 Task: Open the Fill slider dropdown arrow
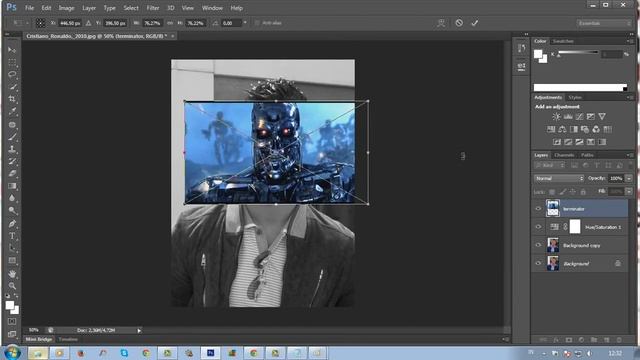[x=629, y=191]
